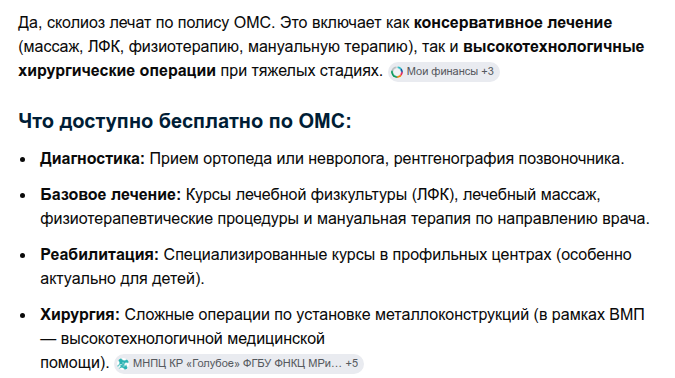675x378 pixels.
Task: Click the bullet point before «Диагностика»
Action: 23,160
